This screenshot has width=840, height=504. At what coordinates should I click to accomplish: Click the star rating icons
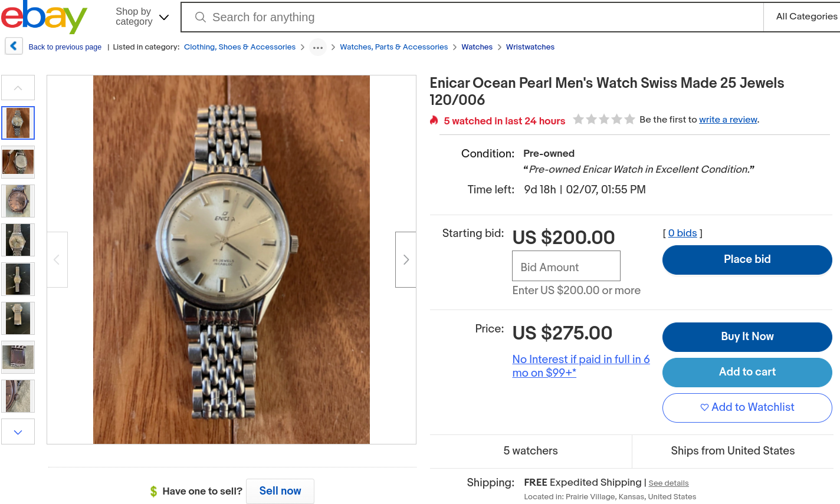point(604,120)
